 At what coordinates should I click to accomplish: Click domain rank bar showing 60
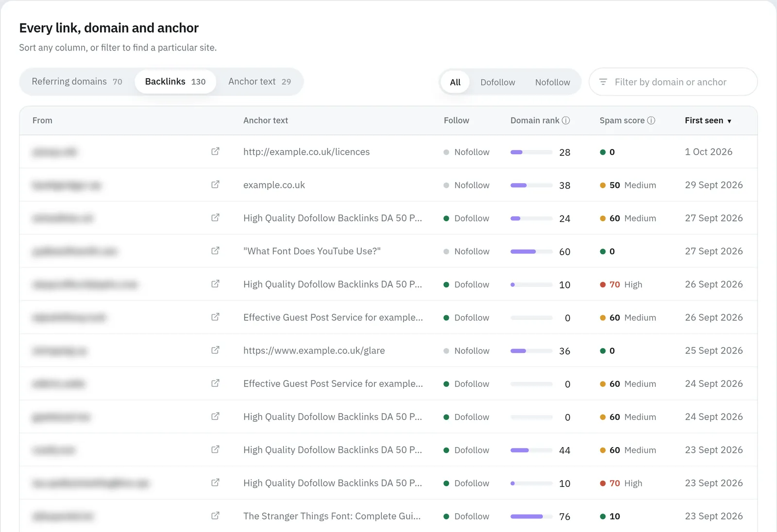[x=531, y=251]
